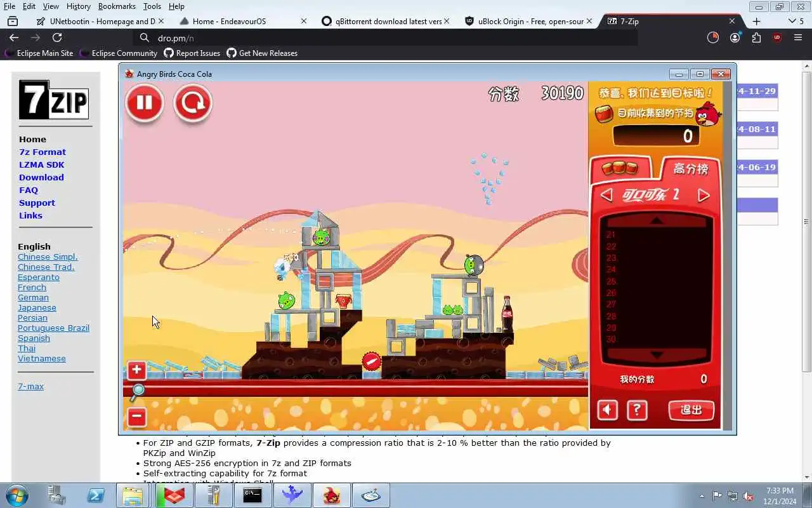Open the browser hamburger menu
Image resolution: width=812 pixels, height=508 pixels.
pos(798,38)
